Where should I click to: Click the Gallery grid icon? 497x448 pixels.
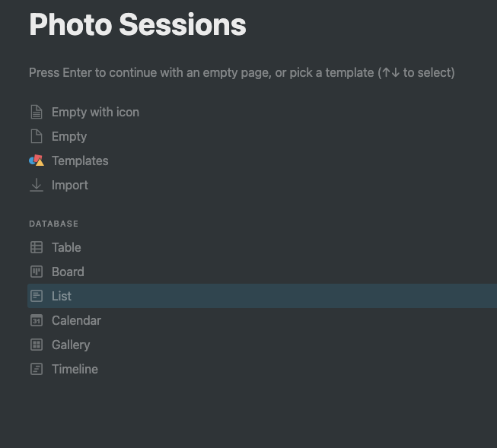[37, 345]
